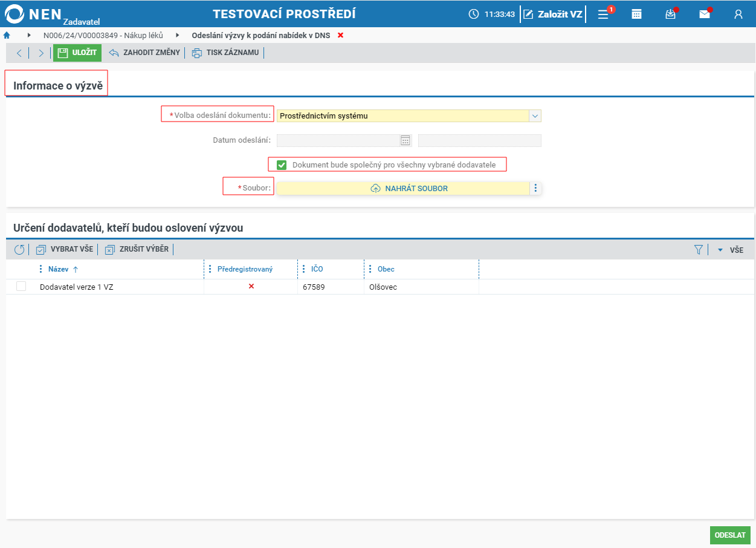Open the messages envelope icon
756x548 pixels.
click(705, 14)
